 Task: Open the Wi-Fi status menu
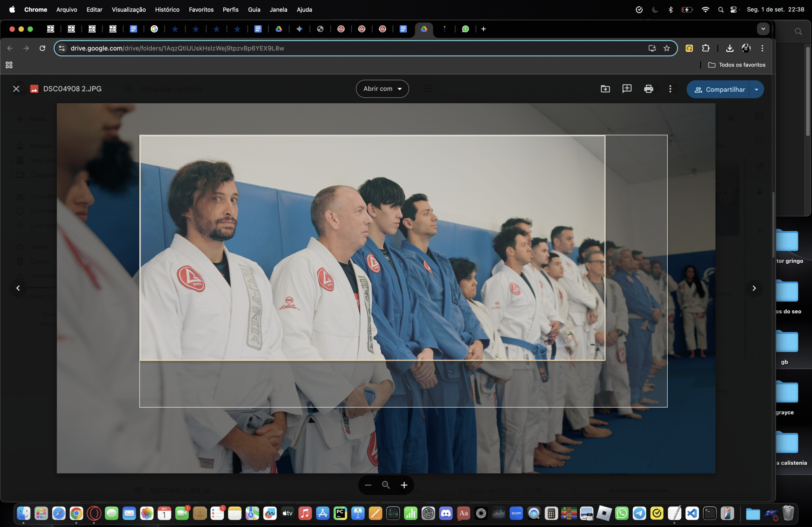tap(705, 10)
